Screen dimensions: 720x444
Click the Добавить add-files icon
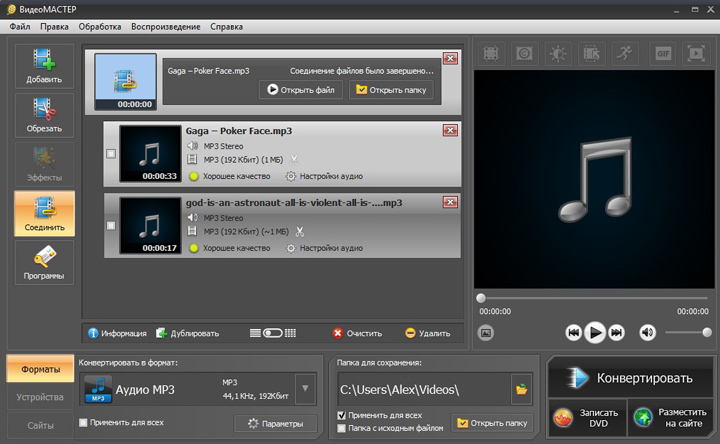44,66
